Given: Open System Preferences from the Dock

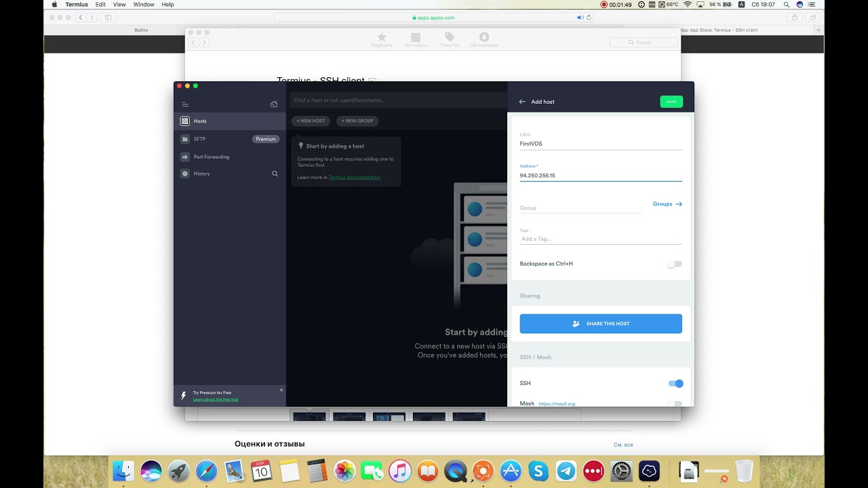Looking at the screenshot, I should 621,470.
